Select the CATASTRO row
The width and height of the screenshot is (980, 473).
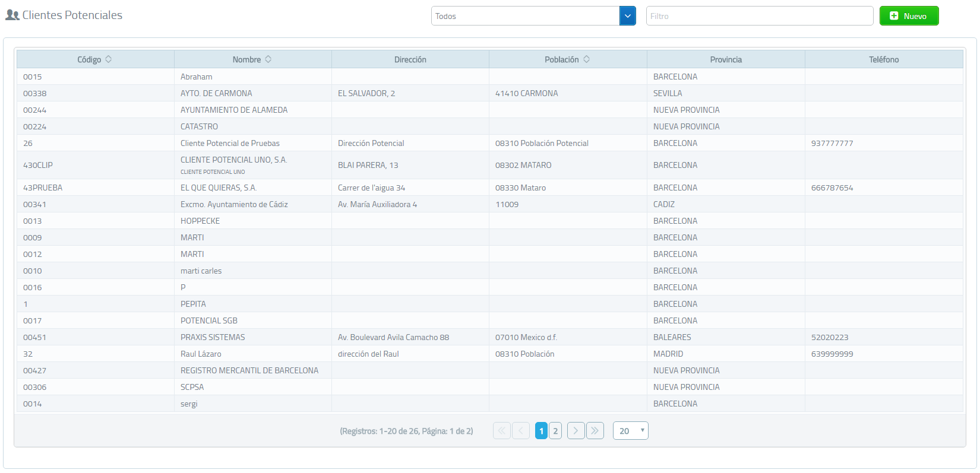click(x=490, y=126)
